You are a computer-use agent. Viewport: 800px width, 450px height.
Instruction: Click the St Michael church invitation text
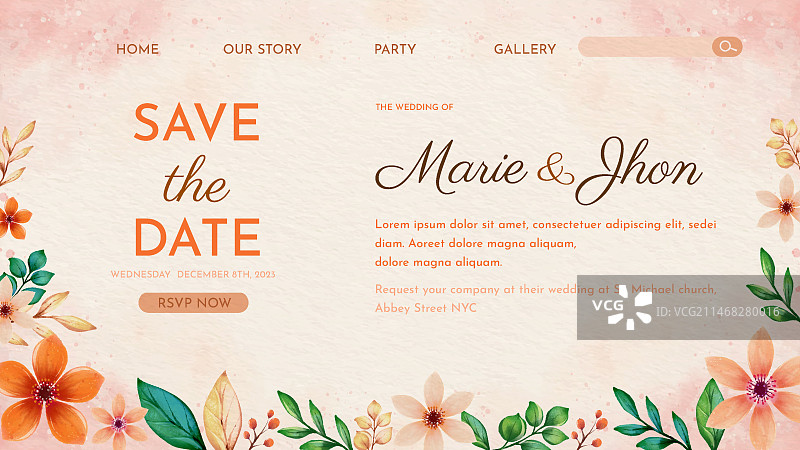[545, 289]
